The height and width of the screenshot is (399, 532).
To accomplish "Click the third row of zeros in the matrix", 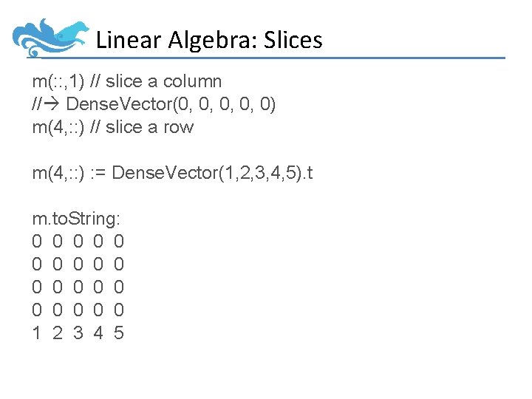I will click(78, 287).
